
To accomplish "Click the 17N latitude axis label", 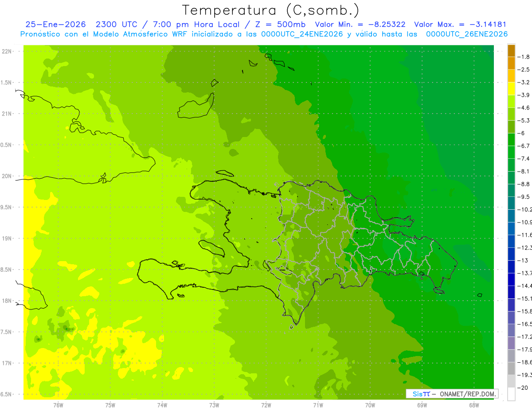I will point(7,363).
